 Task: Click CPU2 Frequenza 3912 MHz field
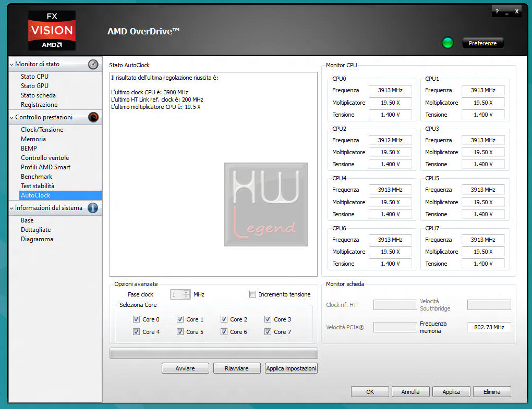point(390,140)
